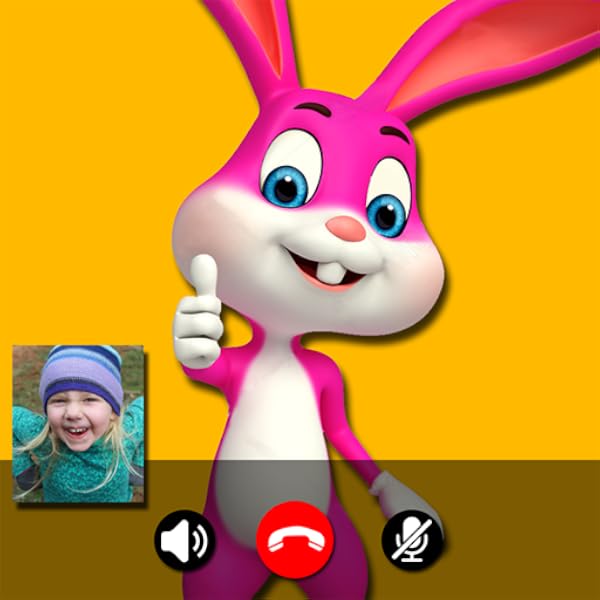Toggle the muted microphone icon

(412, 541)
